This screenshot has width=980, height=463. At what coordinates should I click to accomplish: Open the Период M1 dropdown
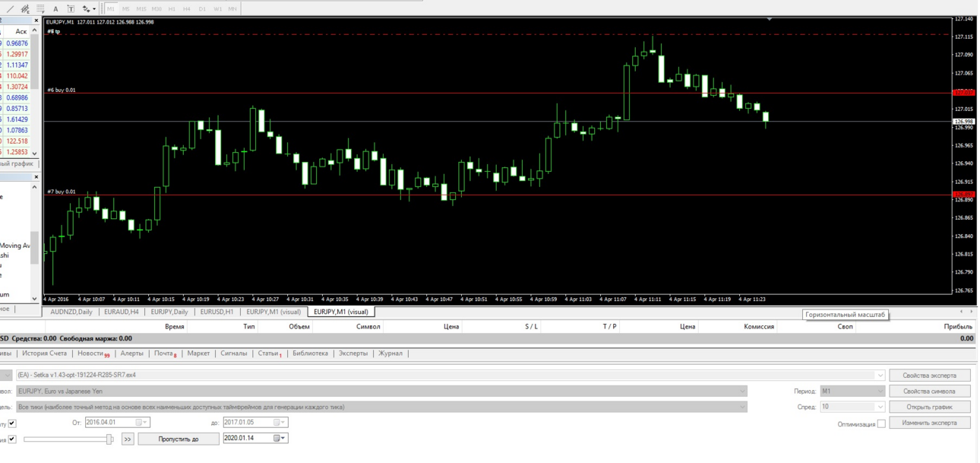[x=880, y=391]
